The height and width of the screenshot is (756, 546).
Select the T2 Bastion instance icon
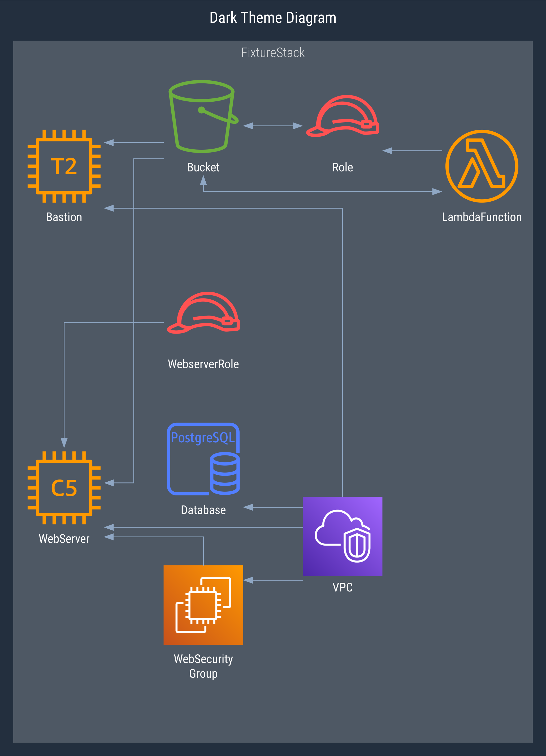[64, 166]
